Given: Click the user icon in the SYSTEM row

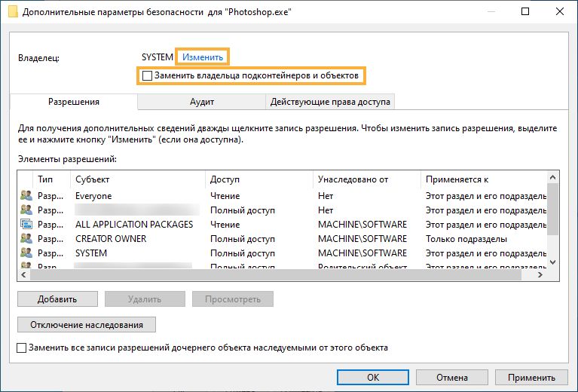Looking at the screenshot, I should point(26,253).
